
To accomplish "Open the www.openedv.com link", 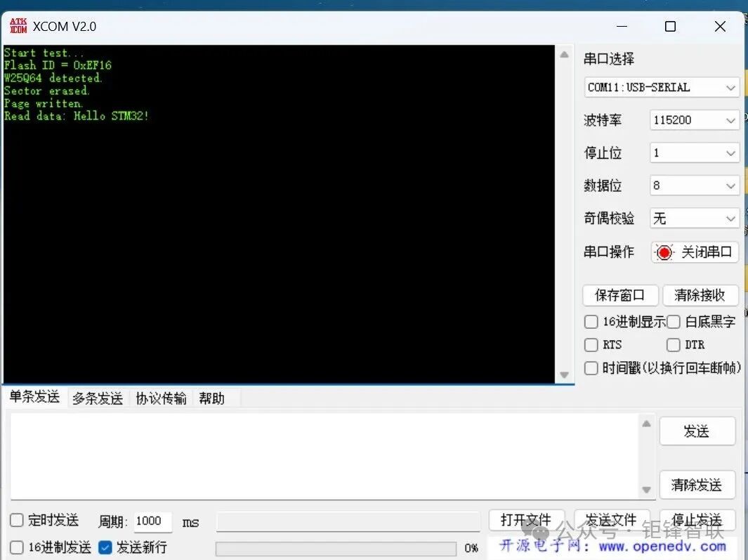I will [662, 546].
